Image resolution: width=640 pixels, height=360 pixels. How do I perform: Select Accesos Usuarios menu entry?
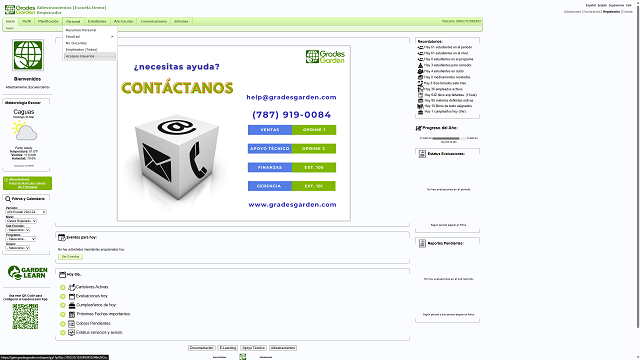tap(89, 56)
